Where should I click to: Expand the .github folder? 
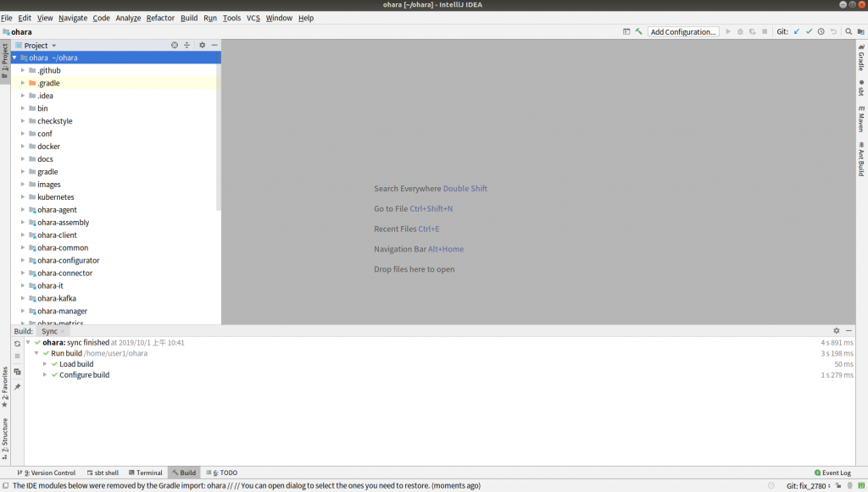click(x=23, y=70)
